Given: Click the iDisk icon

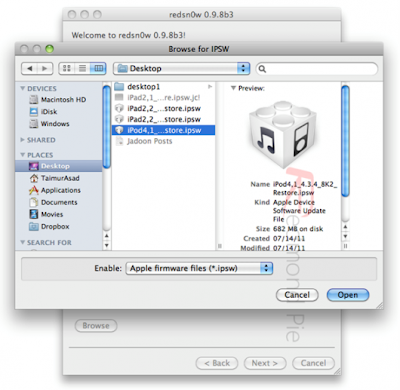Looking at the screenshot, I should click(34, 111).
